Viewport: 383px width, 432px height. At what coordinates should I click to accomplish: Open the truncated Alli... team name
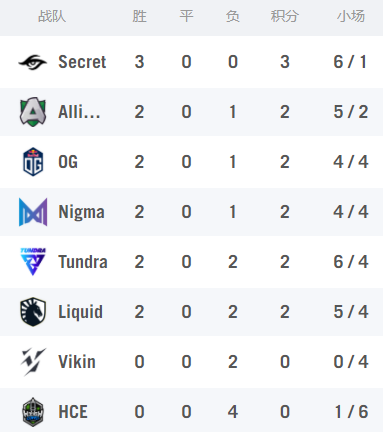click(79, 112)
